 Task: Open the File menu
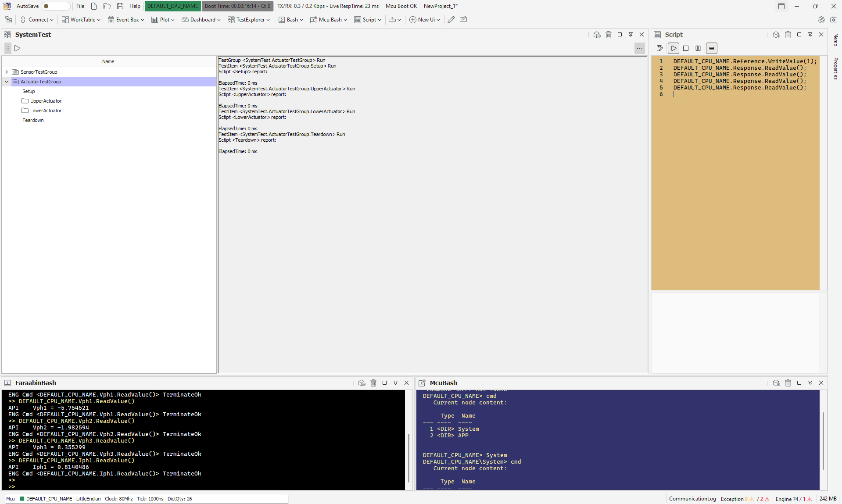point(80,6)
